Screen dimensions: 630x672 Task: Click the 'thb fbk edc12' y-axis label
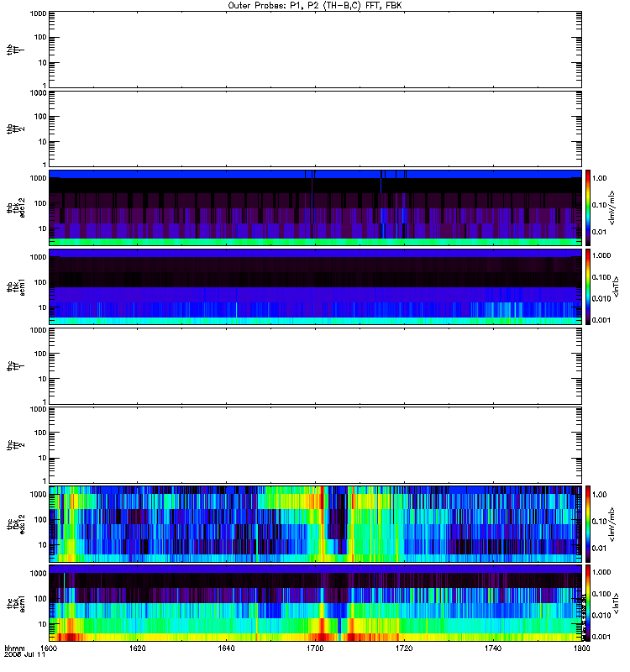[x=16, y=207]
